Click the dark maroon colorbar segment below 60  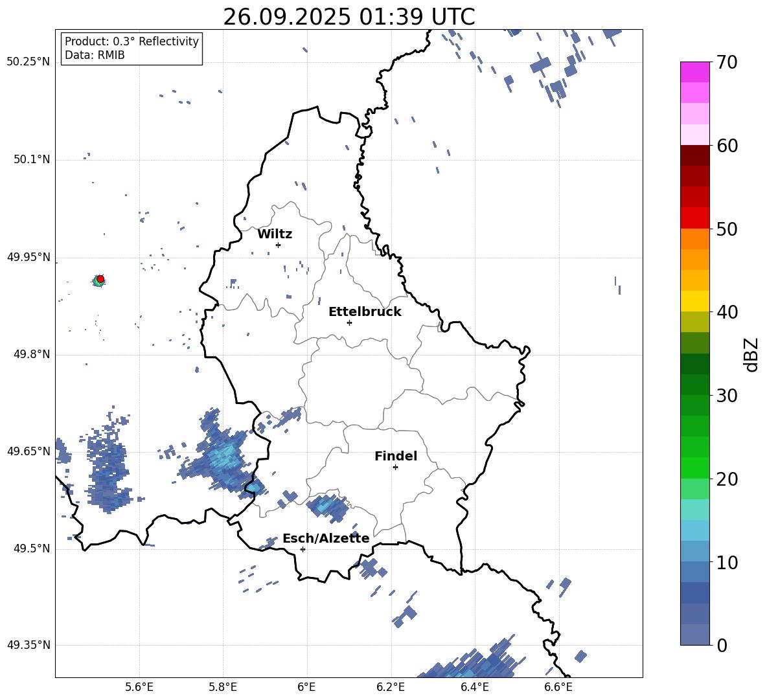pos(694,155)
